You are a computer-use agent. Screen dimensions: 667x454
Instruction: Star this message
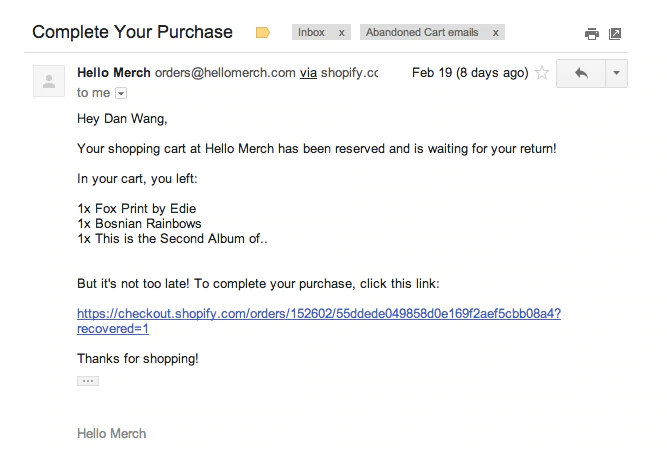pyautogui.click(x=542, y=73)
